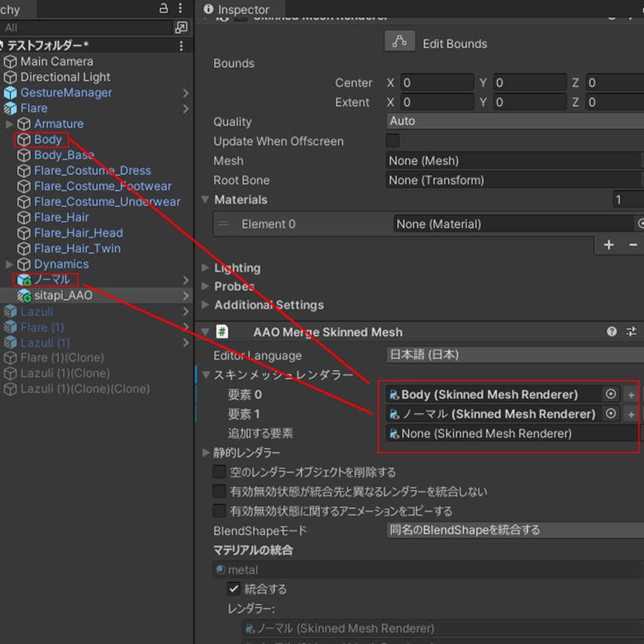Click the script icon of AAO Merge Skinned Mesh
The image size is (644, 644).
[x=222, y=331]
